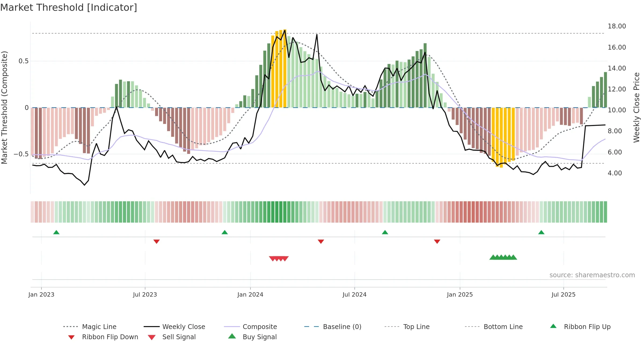Click the 6.00 price axis value

(615, 152)
